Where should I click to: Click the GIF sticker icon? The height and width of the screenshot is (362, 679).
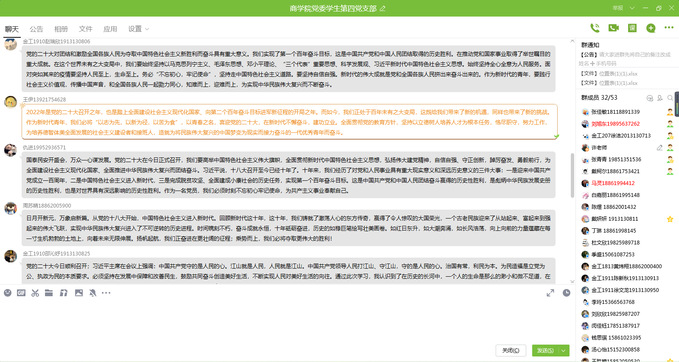tap(21, 293)
